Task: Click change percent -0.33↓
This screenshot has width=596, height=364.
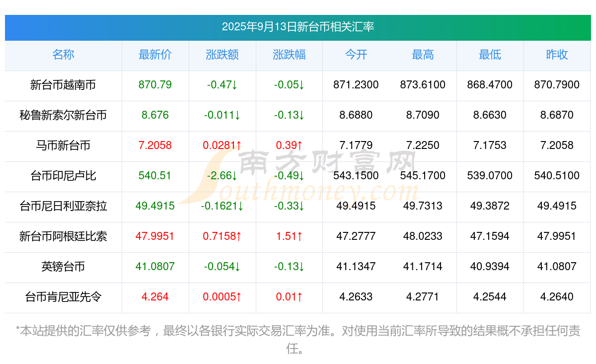Action: click(x=290, y=206)
